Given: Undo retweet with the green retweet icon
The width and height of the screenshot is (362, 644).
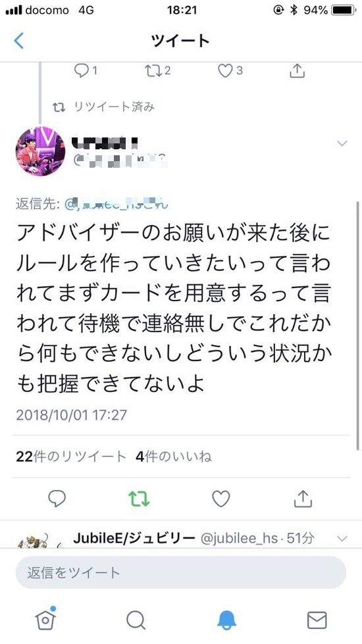Looking at the screenshot, I should tap(138, 499).
